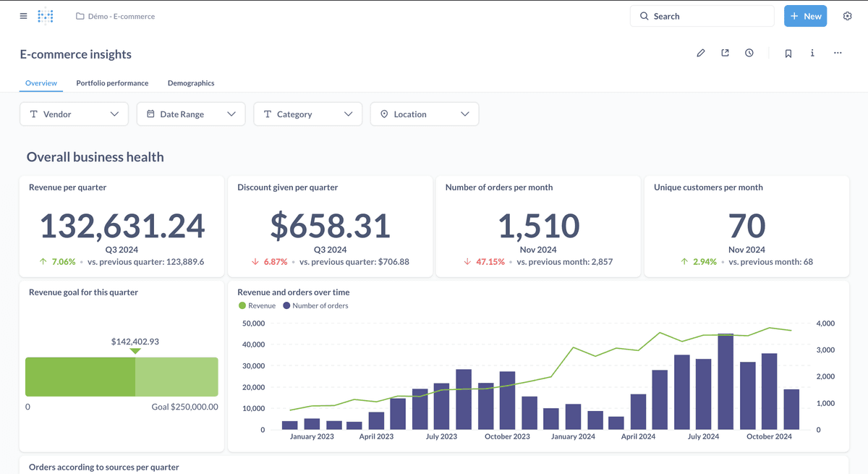
Task: Click the share dashboard icon
Action: [x=725, y=53]
